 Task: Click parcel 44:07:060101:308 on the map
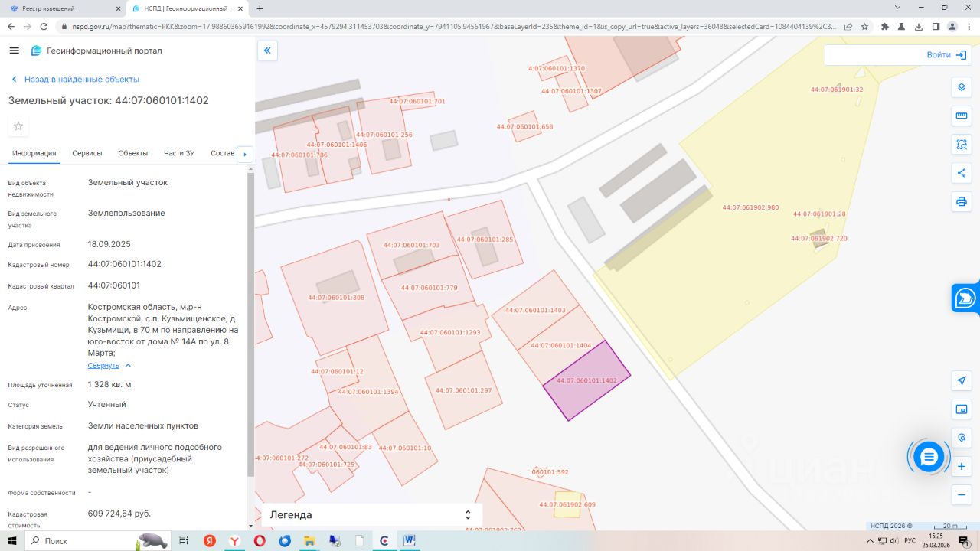(x=335, y=298)
